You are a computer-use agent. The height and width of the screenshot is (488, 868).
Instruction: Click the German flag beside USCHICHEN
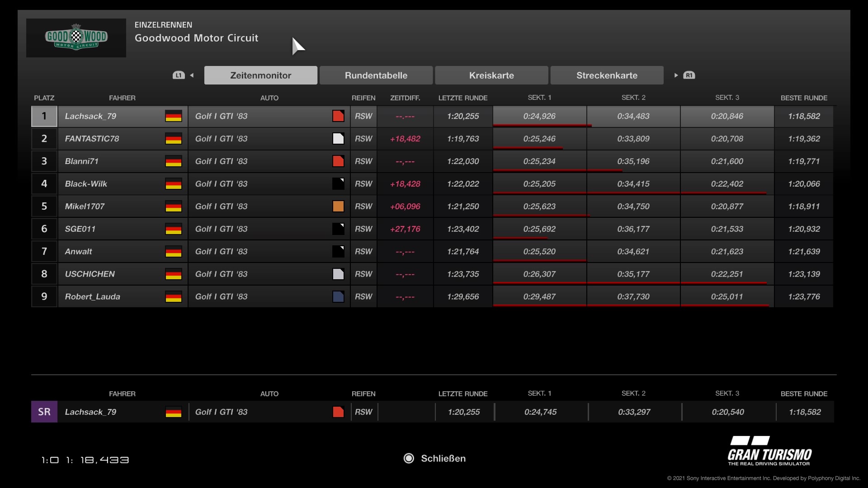click(x=174, y=274)
